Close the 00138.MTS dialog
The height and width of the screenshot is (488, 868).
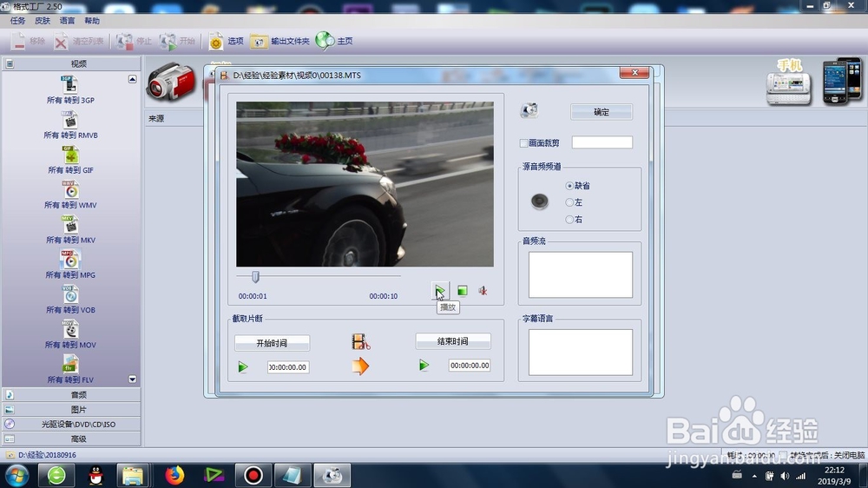pyautogui.click(x=635, y=73)
